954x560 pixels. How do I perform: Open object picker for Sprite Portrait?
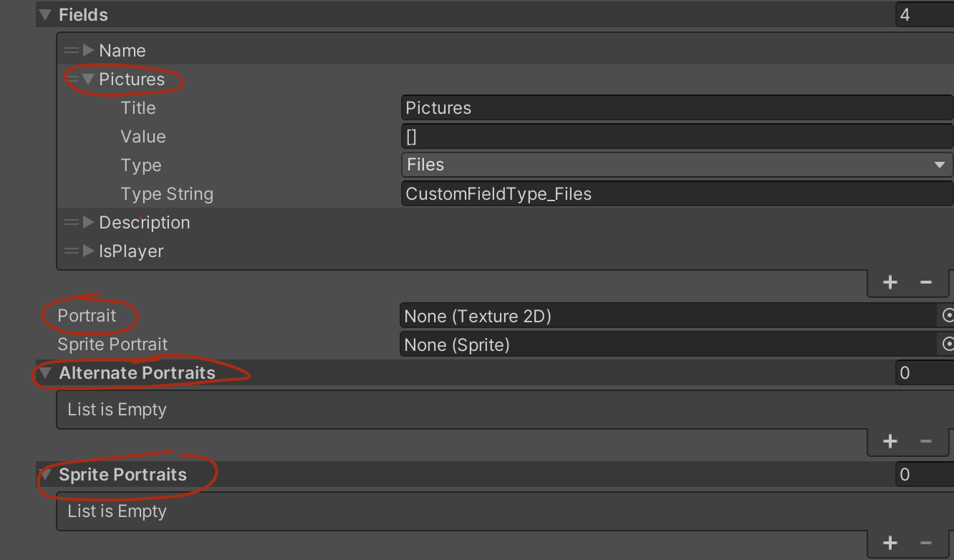click(x=948, y=344)
